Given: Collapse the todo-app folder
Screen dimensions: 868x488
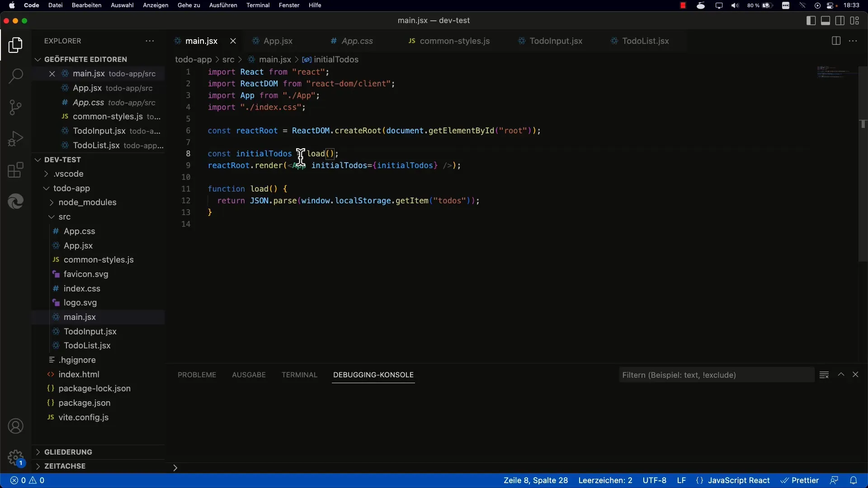Looking at the screenshot, I should (71, 188).
